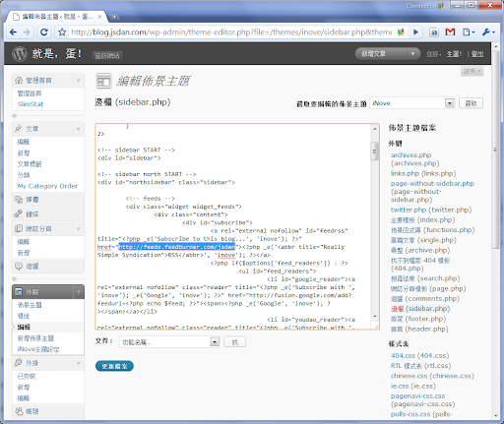
Task: Open the page menu icon
Action: (x=469, y=32)
